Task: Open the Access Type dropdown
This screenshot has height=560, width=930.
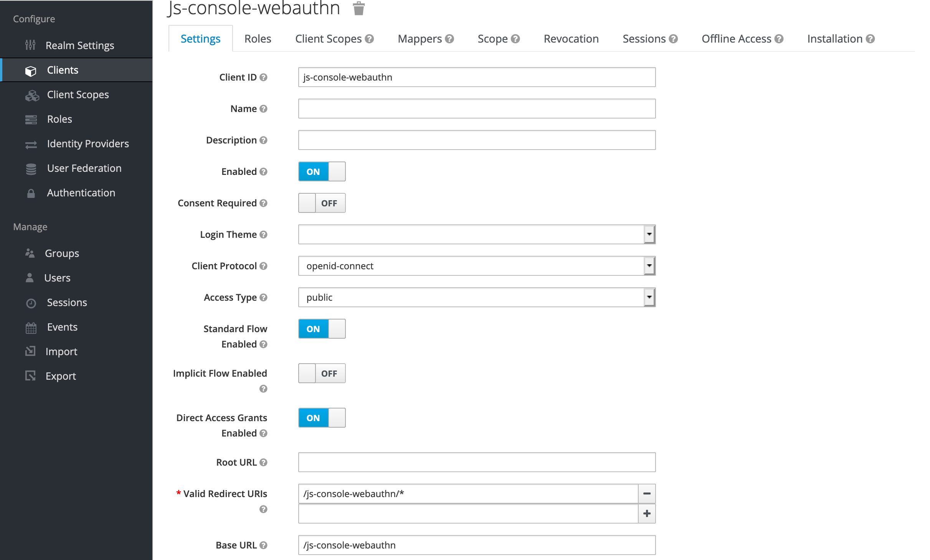Action: click(x=649, y=297)
